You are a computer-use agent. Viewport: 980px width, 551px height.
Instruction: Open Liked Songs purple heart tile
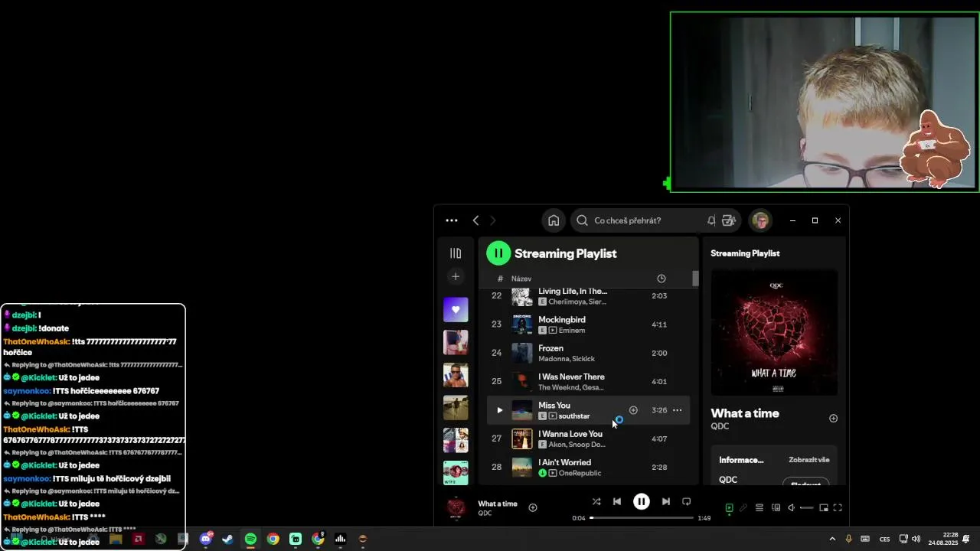[x=456, y=309]
